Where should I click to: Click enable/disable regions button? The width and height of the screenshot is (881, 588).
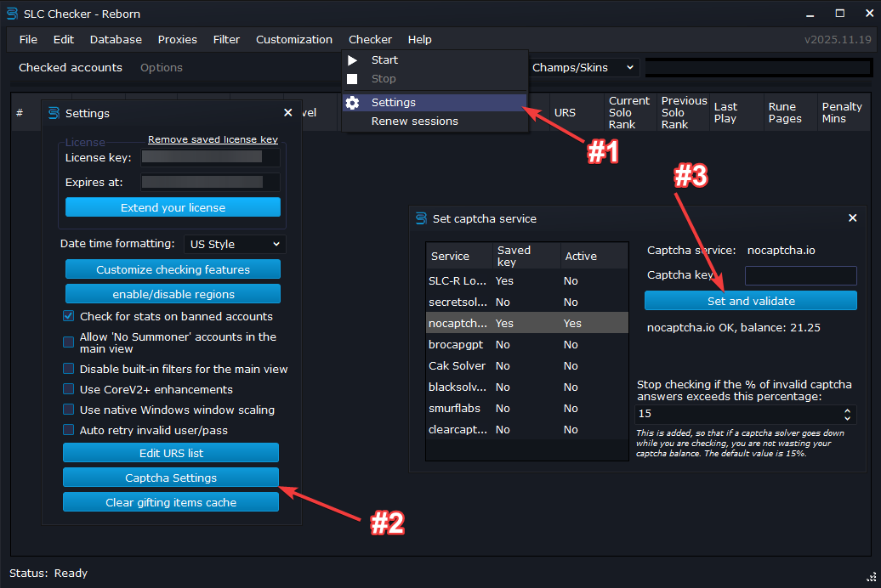(173, 294)
